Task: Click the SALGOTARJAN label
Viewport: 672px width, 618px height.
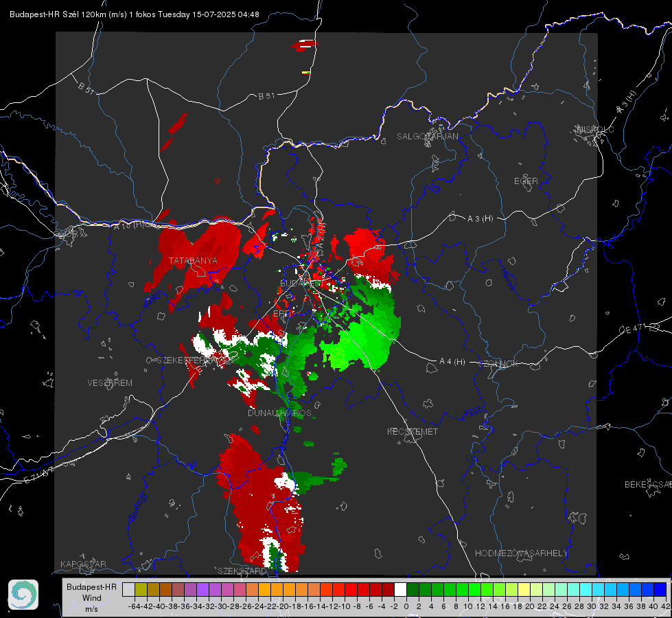Action: point(427,137)
